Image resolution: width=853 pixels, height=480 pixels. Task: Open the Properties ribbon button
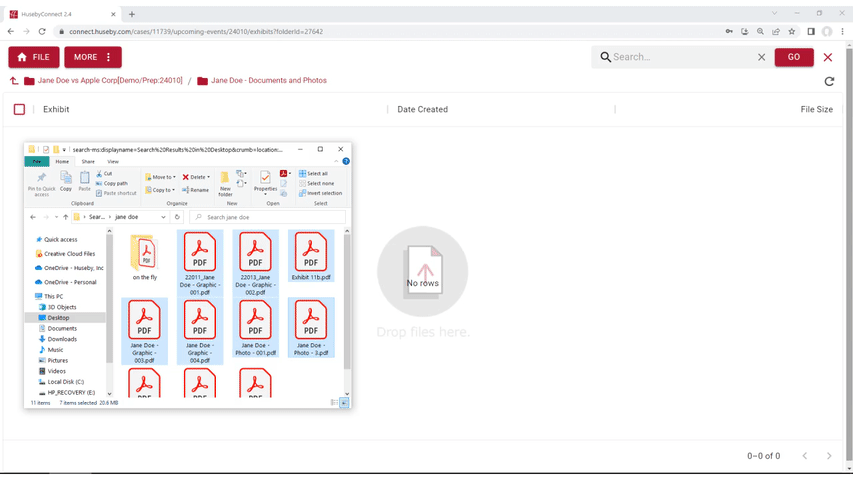click(265, 183)
